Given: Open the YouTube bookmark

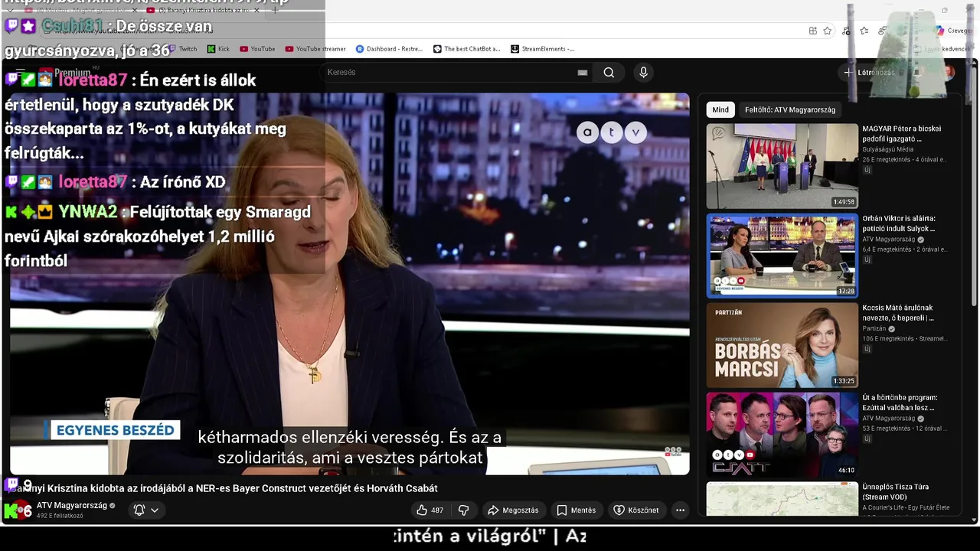Looking at the screenshot, I should tap(257, 49).
